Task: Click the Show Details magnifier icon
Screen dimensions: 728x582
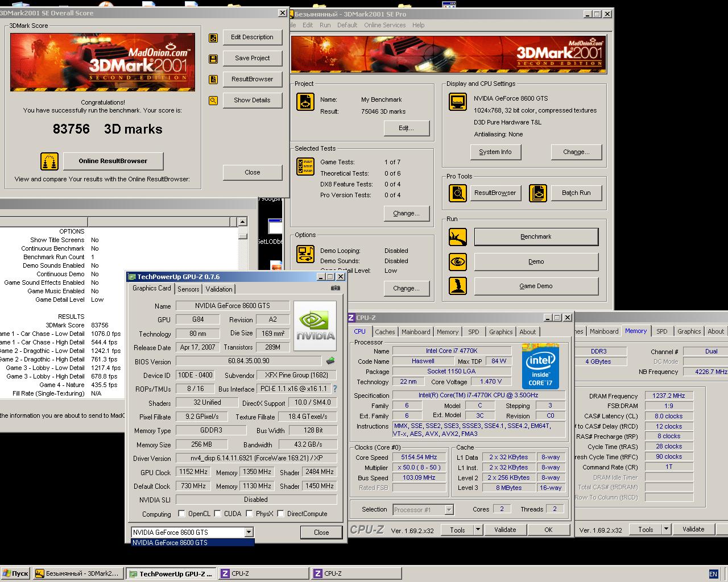Action: pyautogui.click(x=213, y=101)
